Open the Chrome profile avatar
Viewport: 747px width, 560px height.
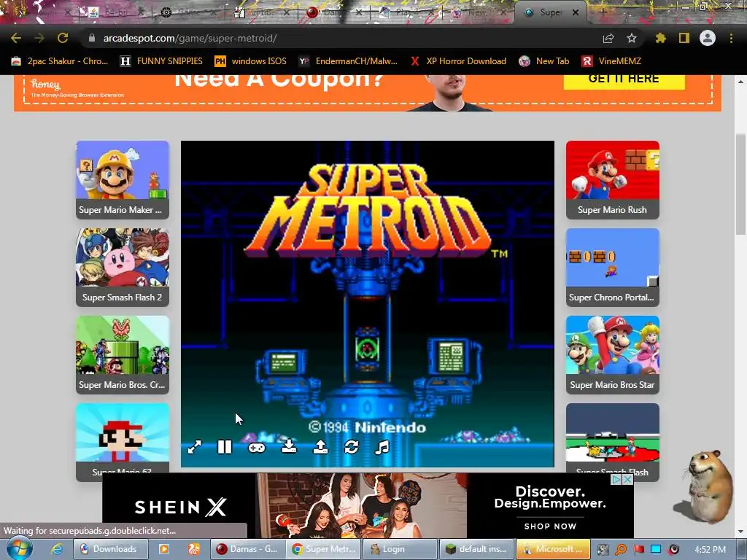coord(708,38)
